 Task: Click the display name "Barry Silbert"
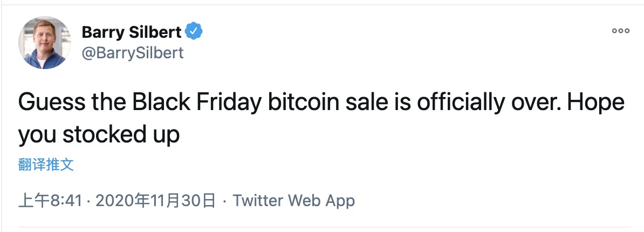coord(132,32)
